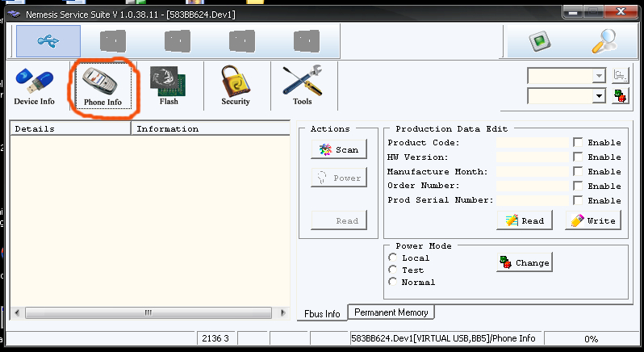Switch to Fbus Info tab
The height and width of the screenshot is (352, 644).
point(322,314)
